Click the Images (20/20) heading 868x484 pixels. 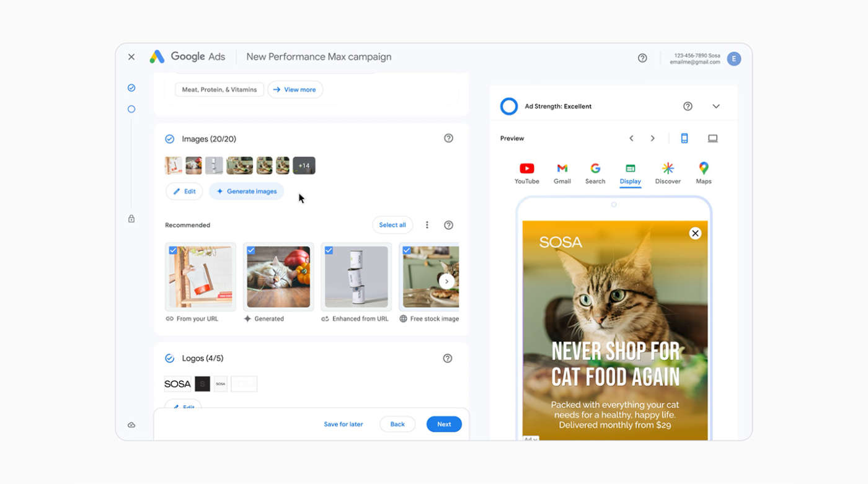pyautogui.click(x=209, y=139)
